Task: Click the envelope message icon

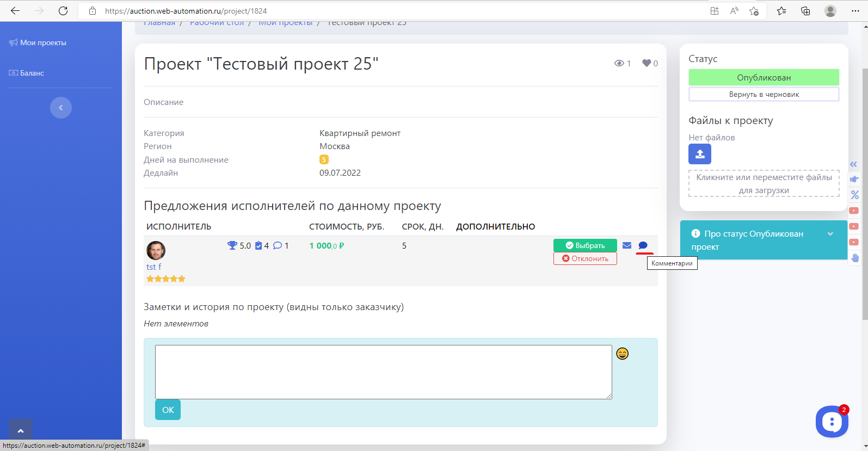Action: [x=627, y=245]
